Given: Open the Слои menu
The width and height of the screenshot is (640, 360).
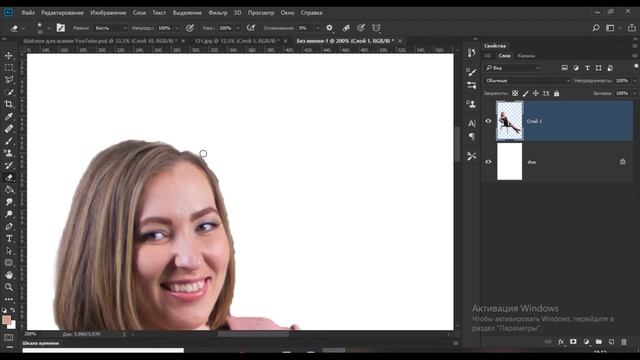Looking at the screenshot, I should point(139,13).
